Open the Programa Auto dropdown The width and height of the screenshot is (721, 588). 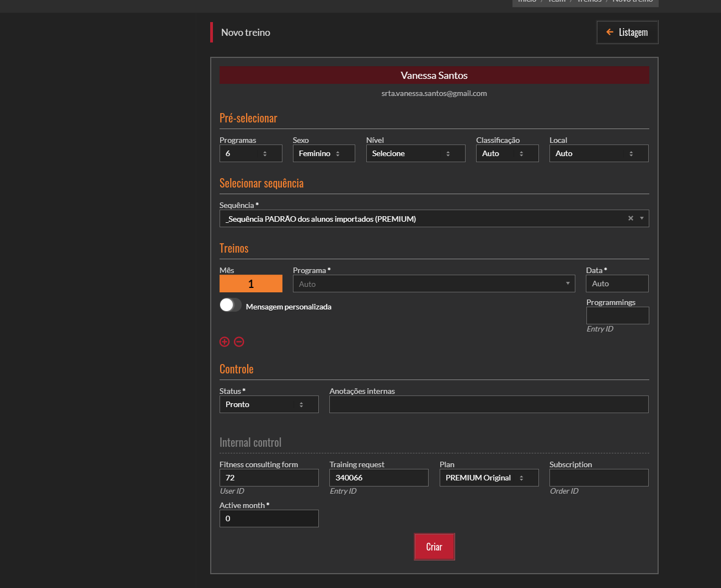coord(434,284)
